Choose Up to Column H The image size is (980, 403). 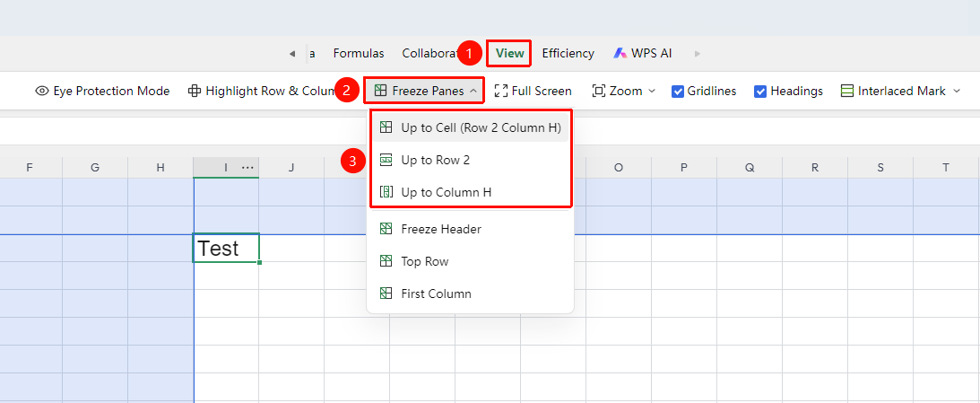[470, 192]
